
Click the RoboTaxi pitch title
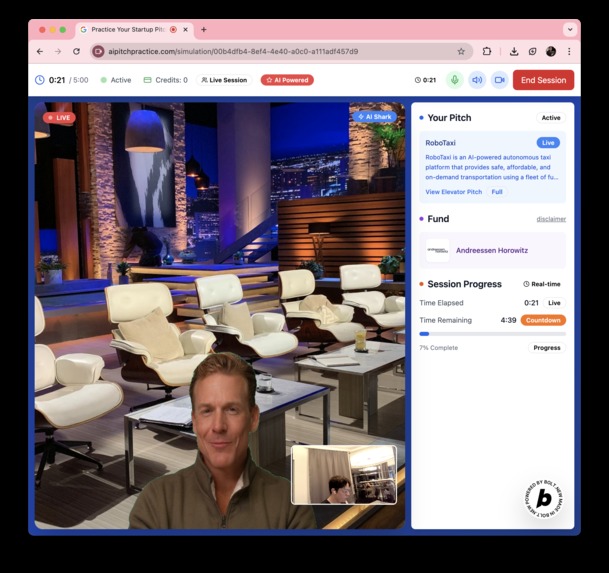coord(440,143)
